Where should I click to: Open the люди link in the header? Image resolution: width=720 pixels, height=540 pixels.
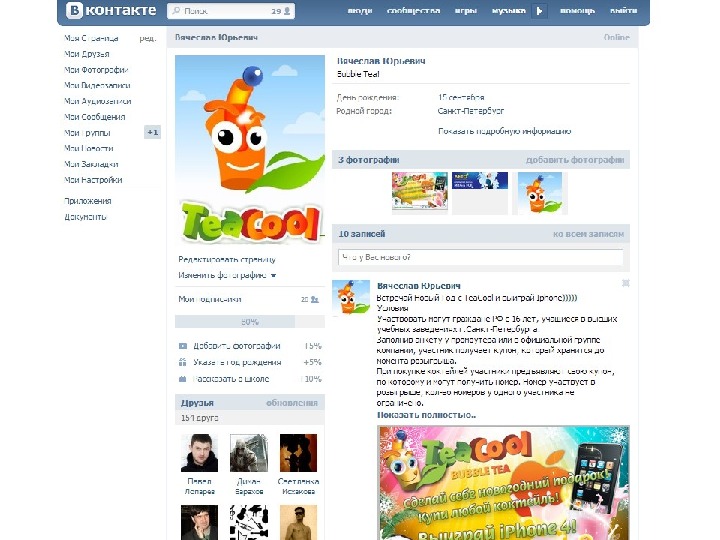(360, 11)
